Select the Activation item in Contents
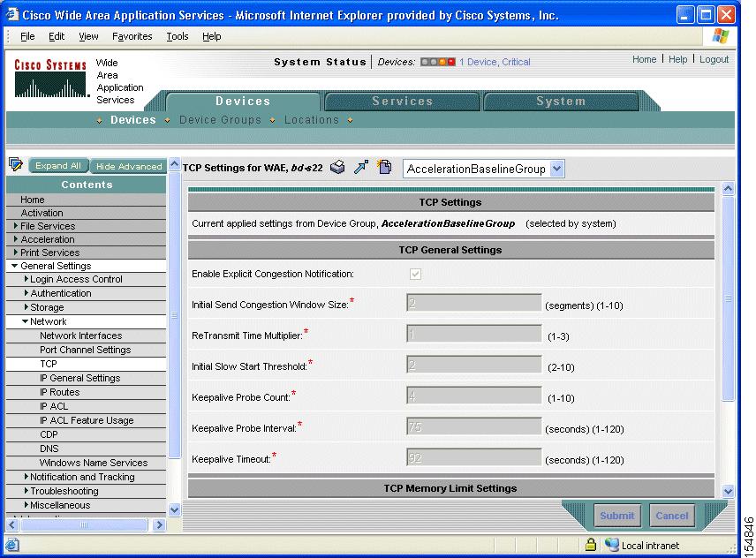The width and height of the screenshot is (756, 558). point(42,213)
